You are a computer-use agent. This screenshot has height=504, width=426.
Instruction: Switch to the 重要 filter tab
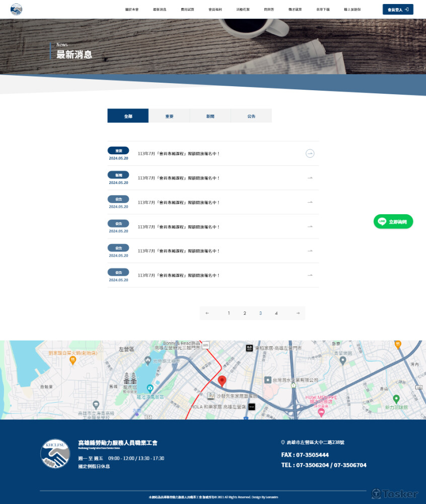169,116
